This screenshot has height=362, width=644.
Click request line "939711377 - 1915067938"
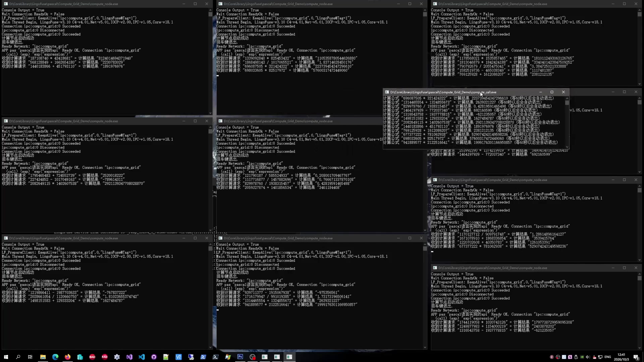pos(278,293)
